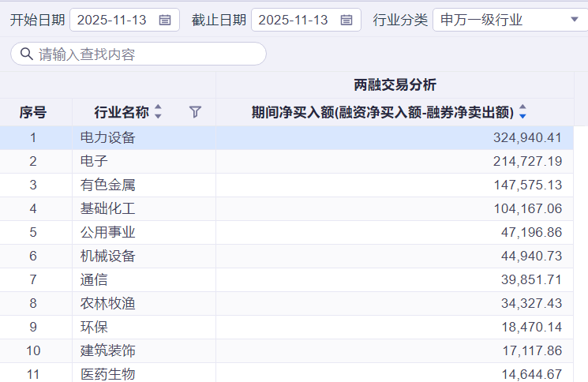Click the 序号 column header

pos(33,112)
